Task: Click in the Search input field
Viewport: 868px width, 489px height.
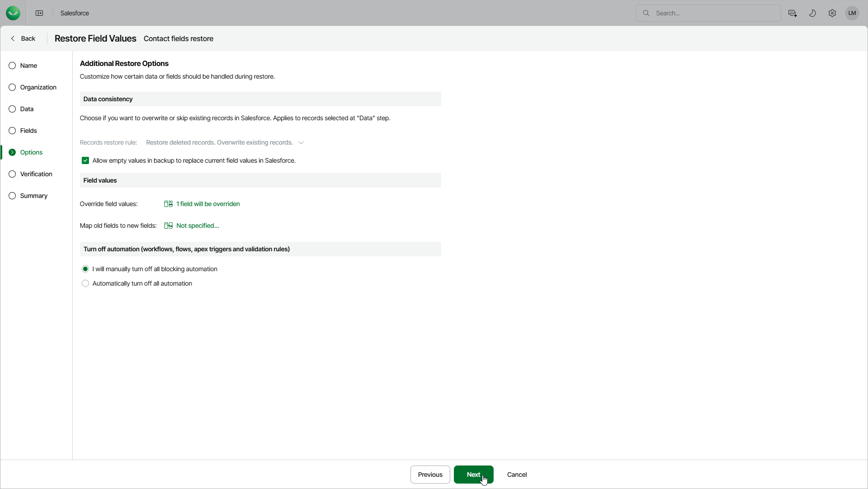Action: [x=714, y=13]
